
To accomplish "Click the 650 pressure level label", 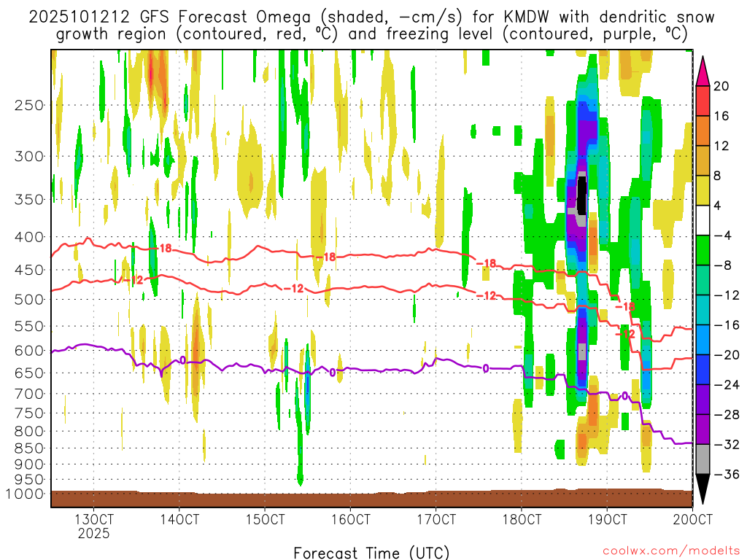I will 29,373.
